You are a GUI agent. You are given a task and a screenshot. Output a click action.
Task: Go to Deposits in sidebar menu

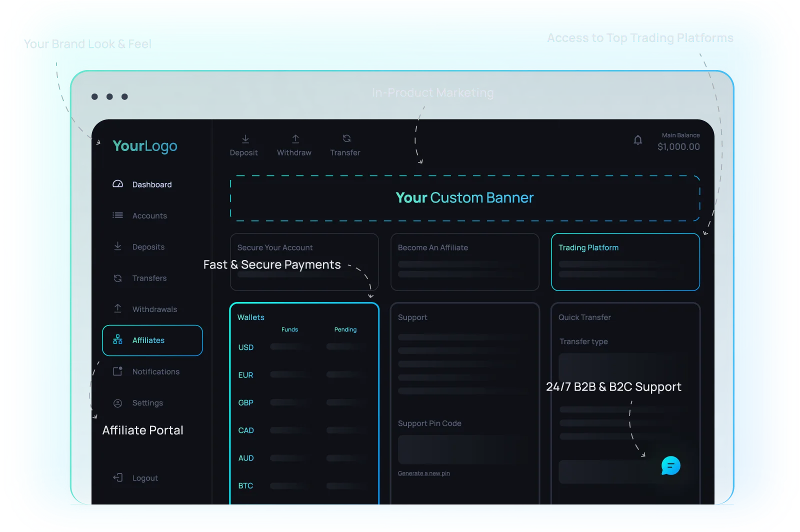tap(148, 247)
